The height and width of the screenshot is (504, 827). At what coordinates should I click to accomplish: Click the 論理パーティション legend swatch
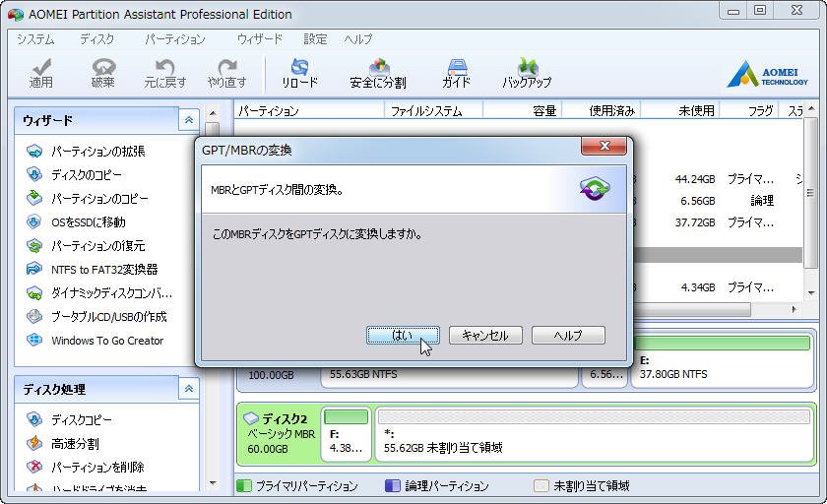point(393,486)
